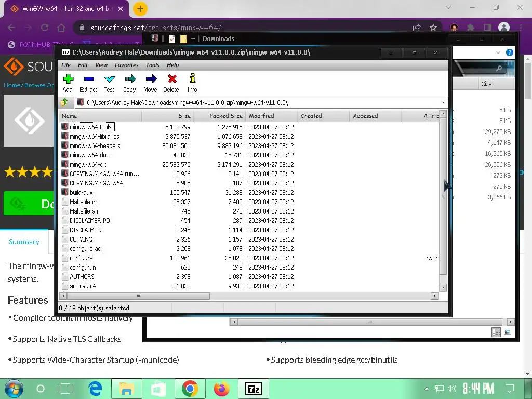This screenshot has height=399, width=532.
Task: Click the Info toolbar icon
Action: click(x=192, y=83)
